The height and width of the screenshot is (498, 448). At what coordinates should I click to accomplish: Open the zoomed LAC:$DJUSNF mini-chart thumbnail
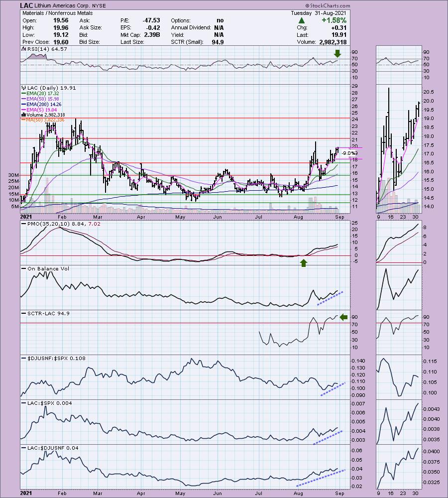pyautogui.click(x=399, y=467)
